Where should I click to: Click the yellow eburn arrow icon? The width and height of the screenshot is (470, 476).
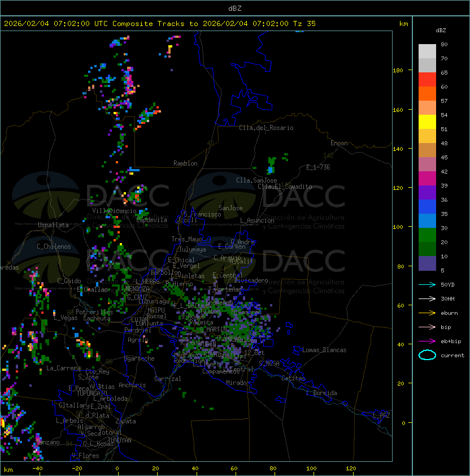coord(427,313)
